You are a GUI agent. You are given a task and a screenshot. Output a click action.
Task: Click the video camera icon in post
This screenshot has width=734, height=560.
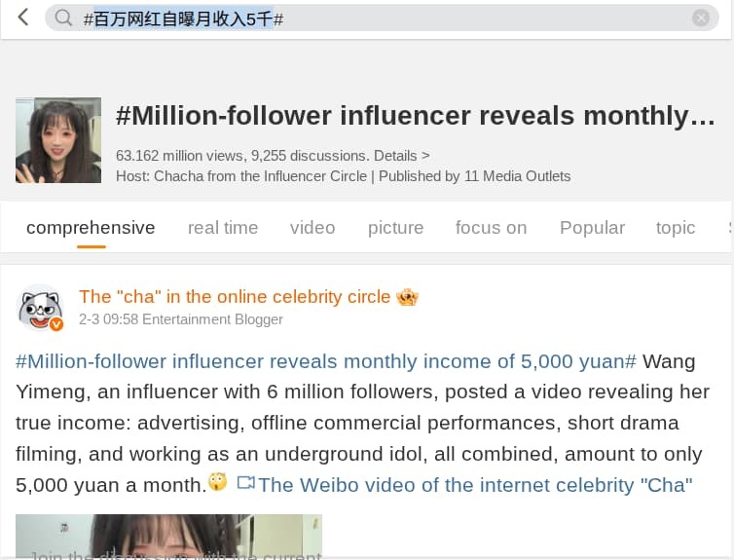pyautogui.click(x=245, y=483)
